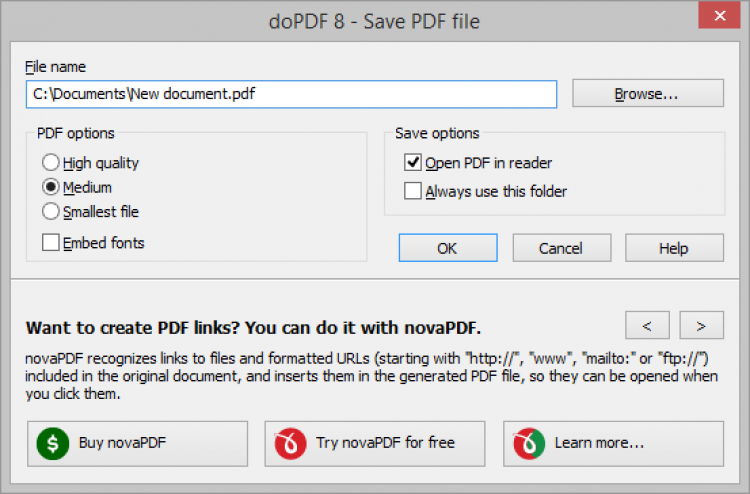Click the red-green novaPDF logo on Learn more
The image size is (750, 494).
pyautogui.click(x=529, y=443)
